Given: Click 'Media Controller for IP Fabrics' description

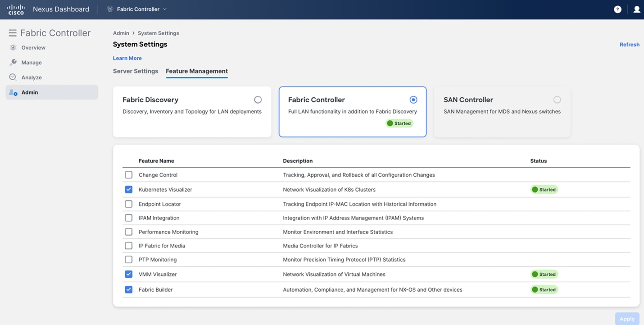Looking at the screenshot, I should pyautogui.click(x=320, y=246).
